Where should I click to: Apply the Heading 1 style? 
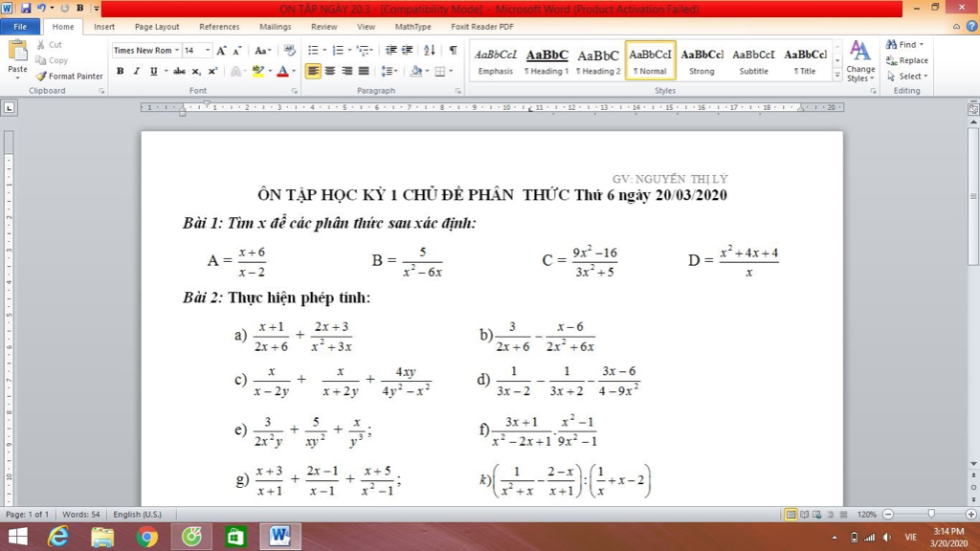tap(546, 61)
